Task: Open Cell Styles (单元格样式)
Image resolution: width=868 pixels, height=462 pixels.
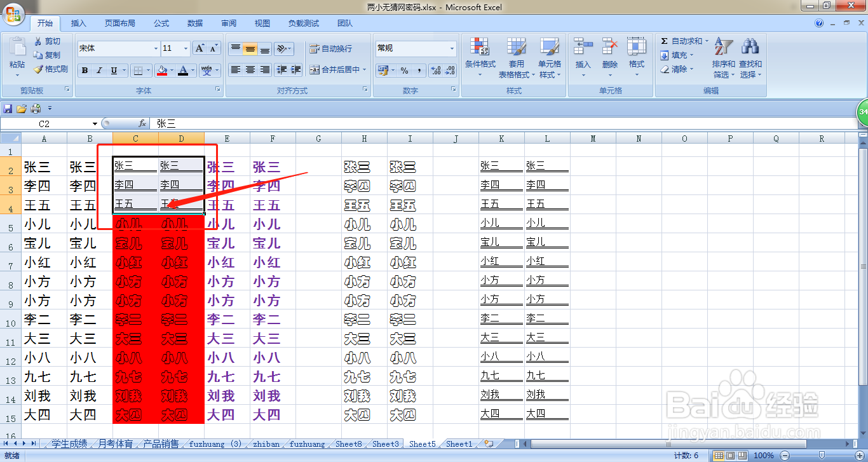Action: (549, 57)
